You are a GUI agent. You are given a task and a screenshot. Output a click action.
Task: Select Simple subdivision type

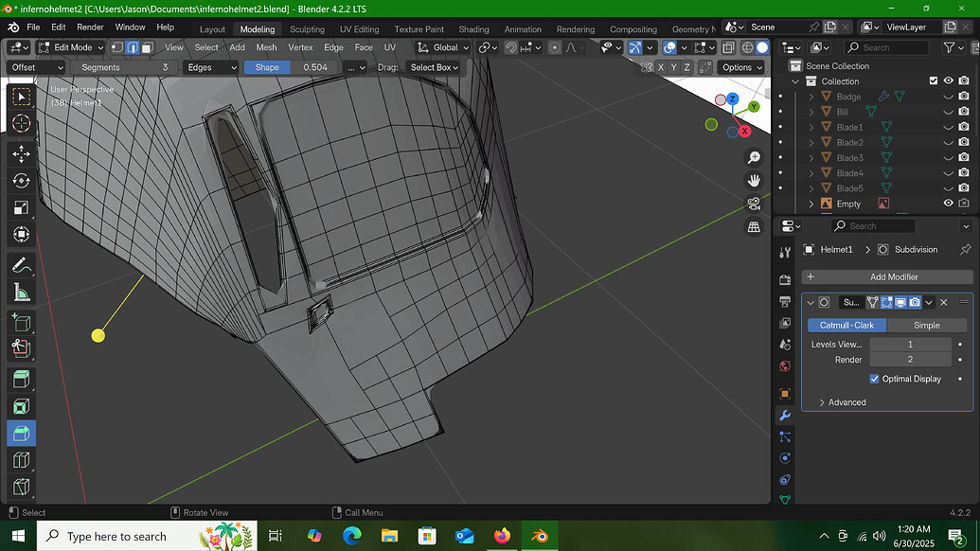[926, 325]
